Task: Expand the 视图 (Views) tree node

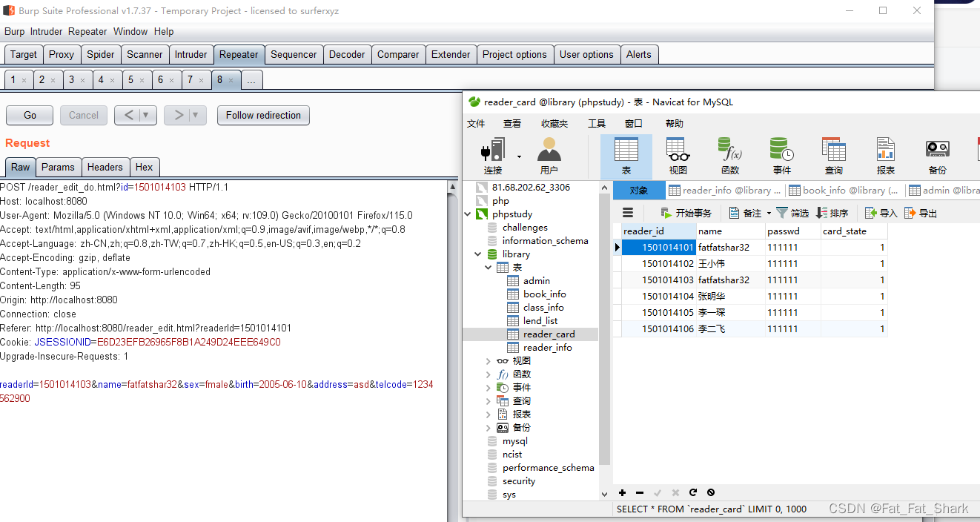Action: click(x=489, y=361)
